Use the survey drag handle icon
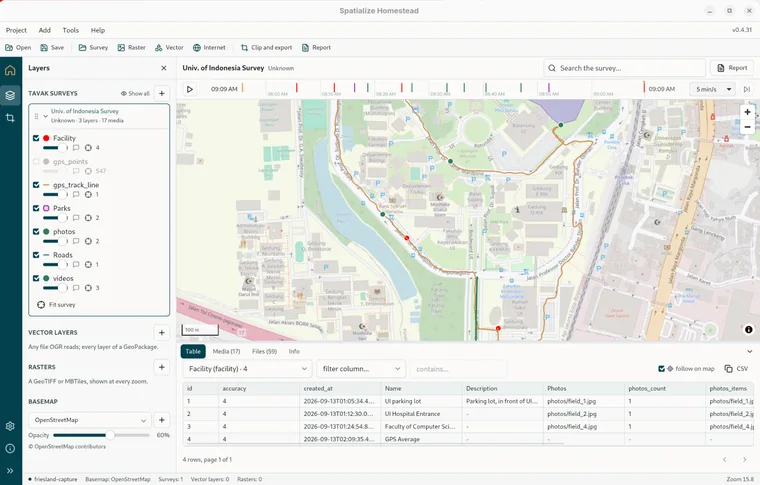This screenshot has width=760, height=485. (x=36, y=116)
